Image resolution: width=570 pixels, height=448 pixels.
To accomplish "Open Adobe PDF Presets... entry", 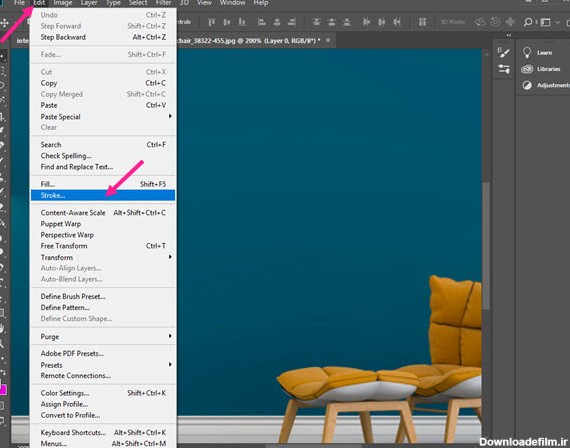I will (x=103, y=353).
